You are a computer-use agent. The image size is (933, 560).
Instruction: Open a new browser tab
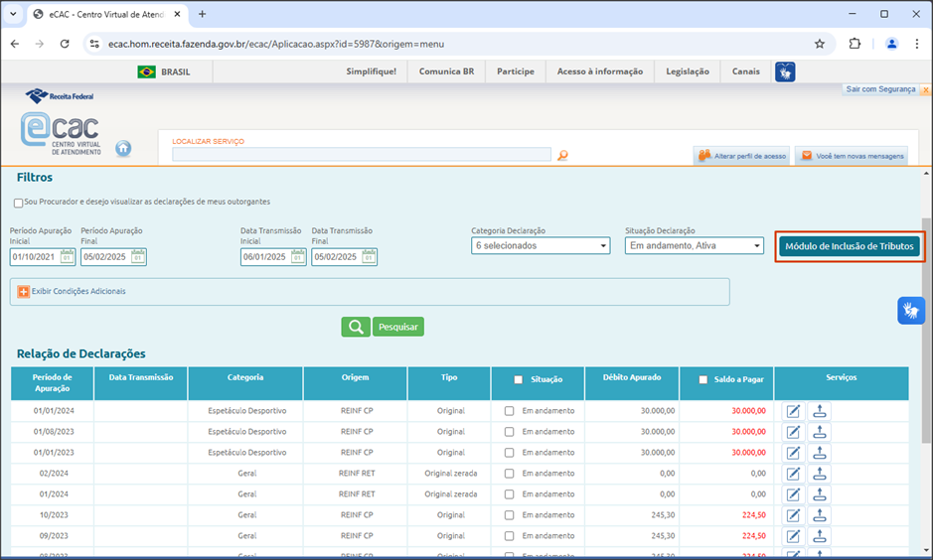click(x=203, y=14)
